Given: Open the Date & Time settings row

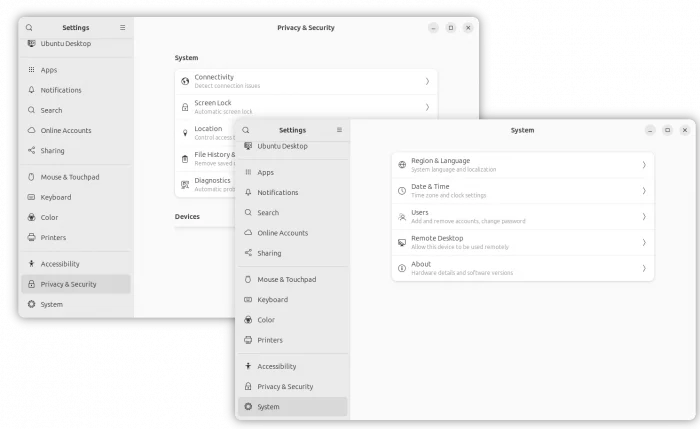Looking at the screenshot, I should 522,191.
